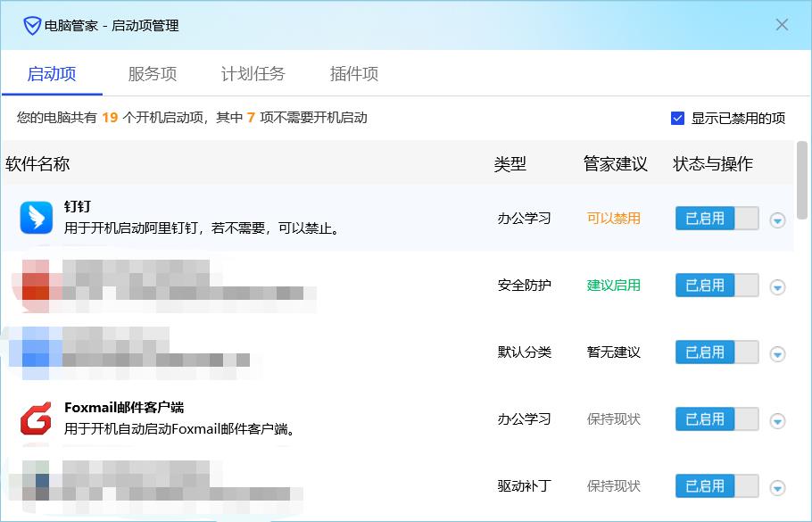812x522 pixels.
Task: Toggle Foxmail startup enabled switch
Action: tap(717, 419)
